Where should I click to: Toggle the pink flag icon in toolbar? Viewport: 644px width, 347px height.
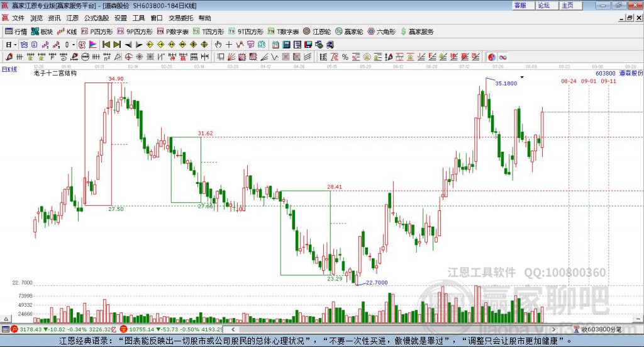tap(93, 45)
